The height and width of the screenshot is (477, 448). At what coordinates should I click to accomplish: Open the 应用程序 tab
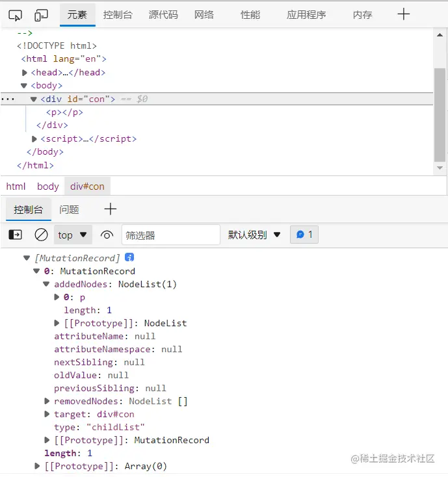coord(306,14)
